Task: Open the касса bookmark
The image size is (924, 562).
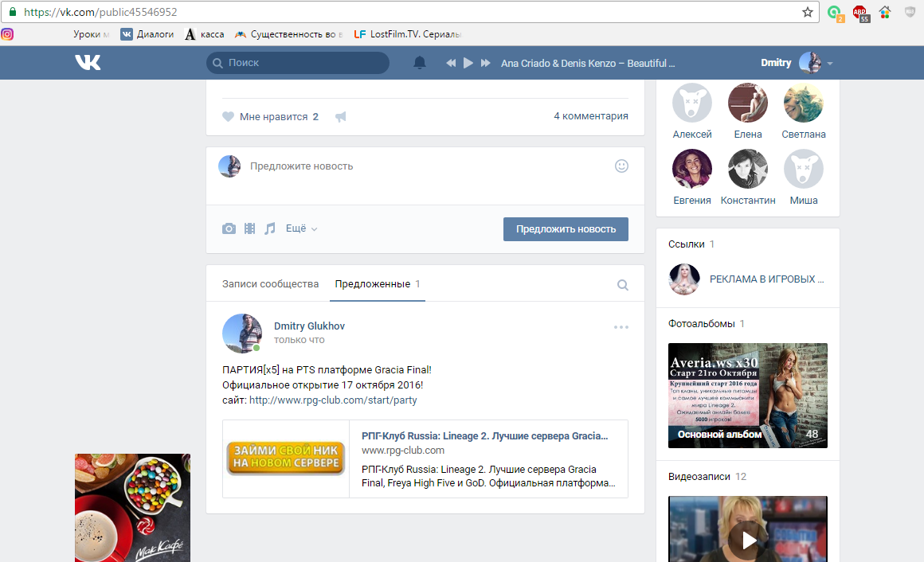Action: click(205, 34)
